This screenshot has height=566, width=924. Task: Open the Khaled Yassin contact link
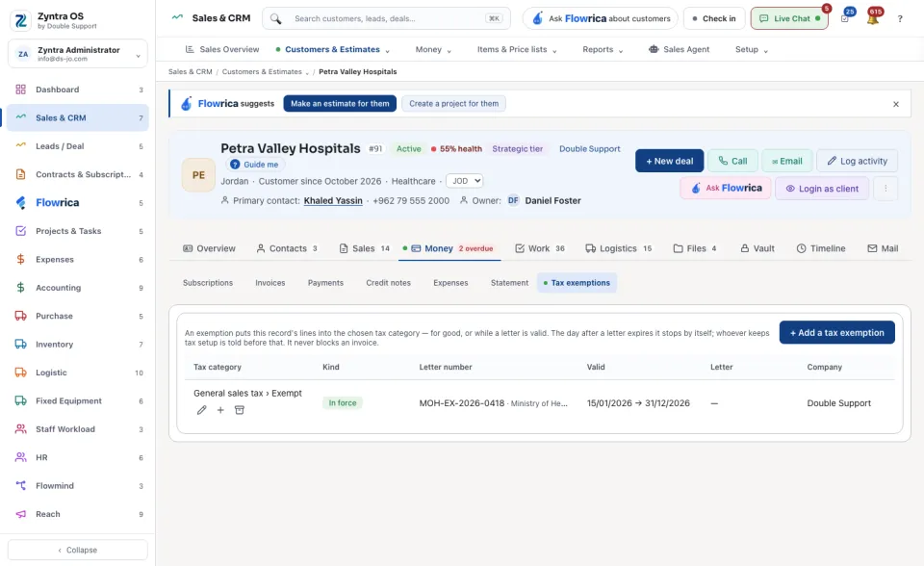coord(333,201)
